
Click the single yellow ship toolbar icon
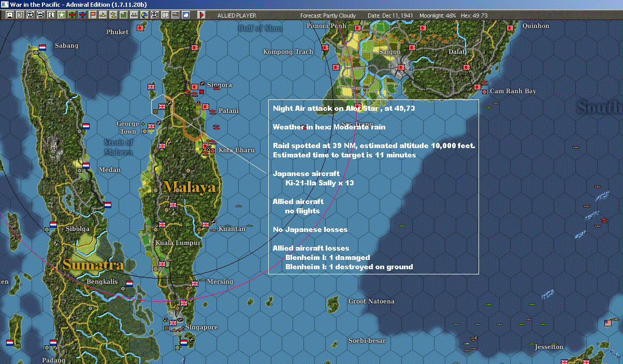[103, 15]
